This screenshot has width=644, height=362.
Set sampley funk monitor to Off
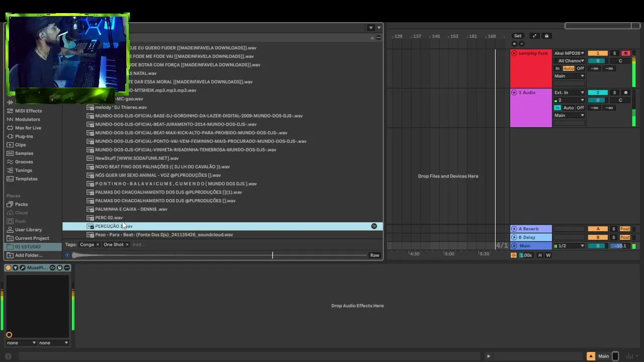580,68
